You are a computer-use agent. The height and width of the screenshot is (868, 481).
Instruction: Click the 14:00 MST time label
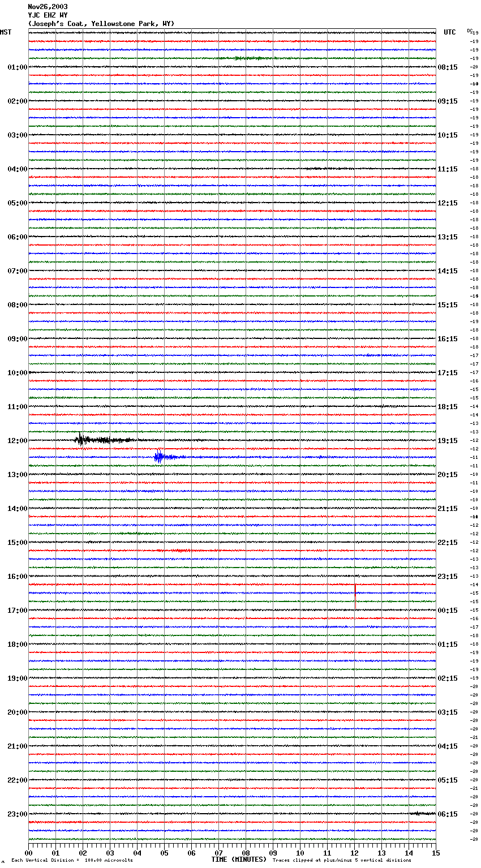[18, 509]
